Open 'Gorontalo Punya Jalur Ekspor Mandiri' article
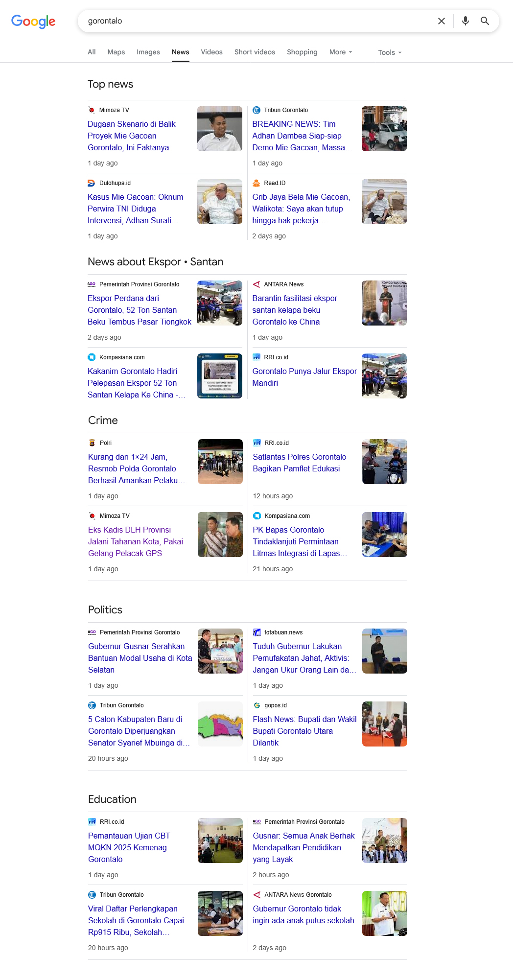The width and height of the screenshot is (513, 980). [304, 377]
